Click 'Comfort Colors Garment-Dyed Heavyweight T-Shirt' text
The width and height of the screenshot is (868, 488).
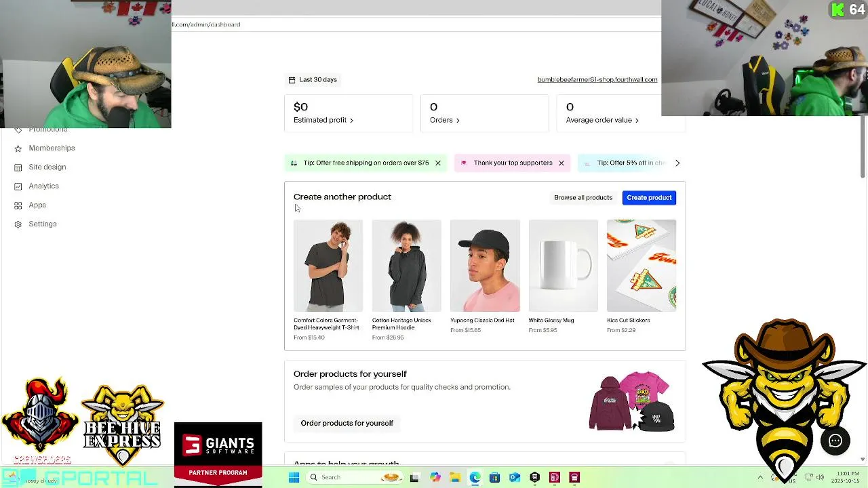point(326,324)
